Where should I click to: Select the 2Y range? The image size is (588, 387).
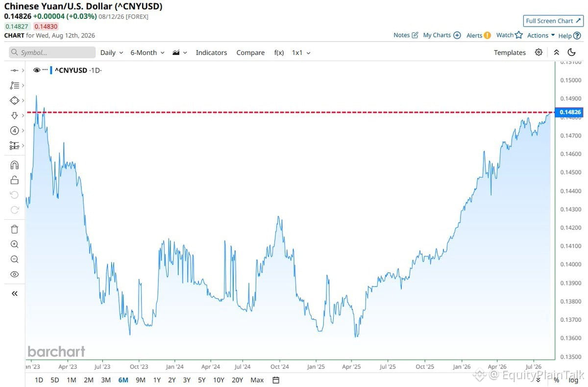(x=172, y=380)
